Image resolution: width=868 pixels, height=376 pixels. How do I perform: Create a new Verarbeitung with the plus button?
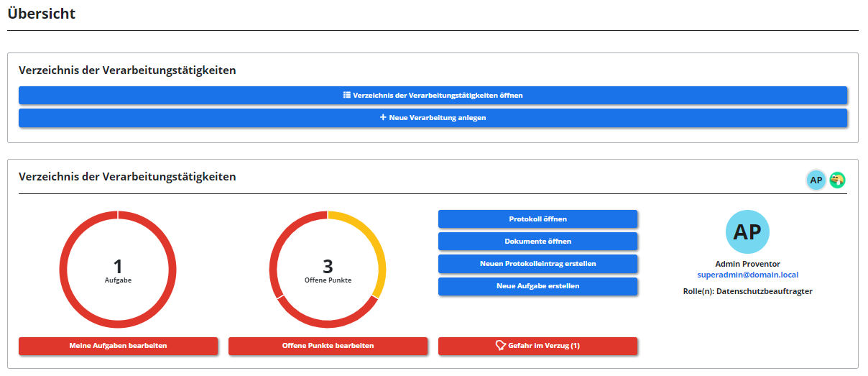click(x=433, y=117)
